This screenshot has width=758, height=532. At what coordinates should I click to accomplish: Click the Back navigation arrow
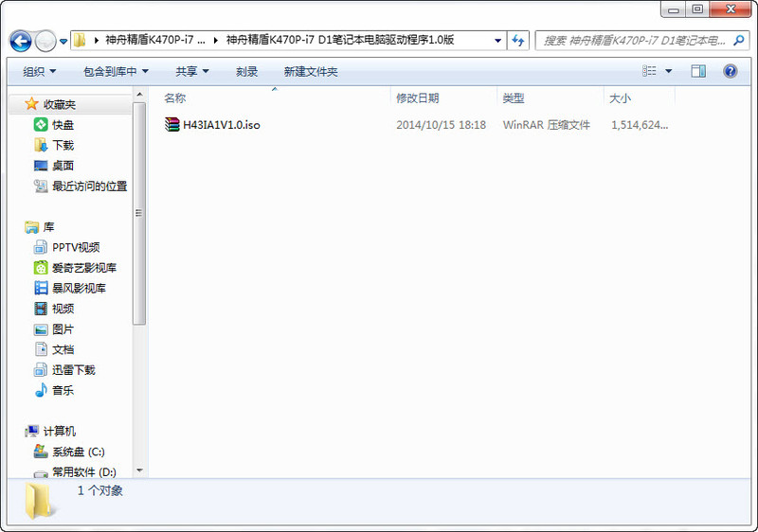point(20,41)
